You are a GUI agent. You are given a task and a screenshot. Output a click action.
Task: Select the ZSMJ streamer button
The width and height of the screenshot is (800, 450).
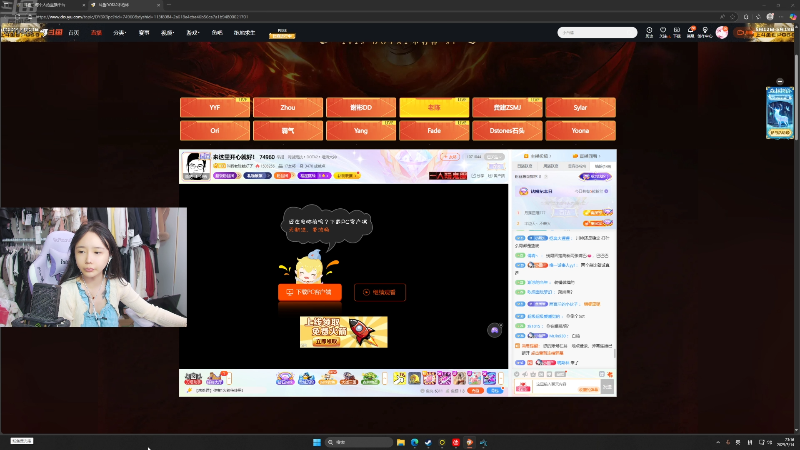click(507, 108)
